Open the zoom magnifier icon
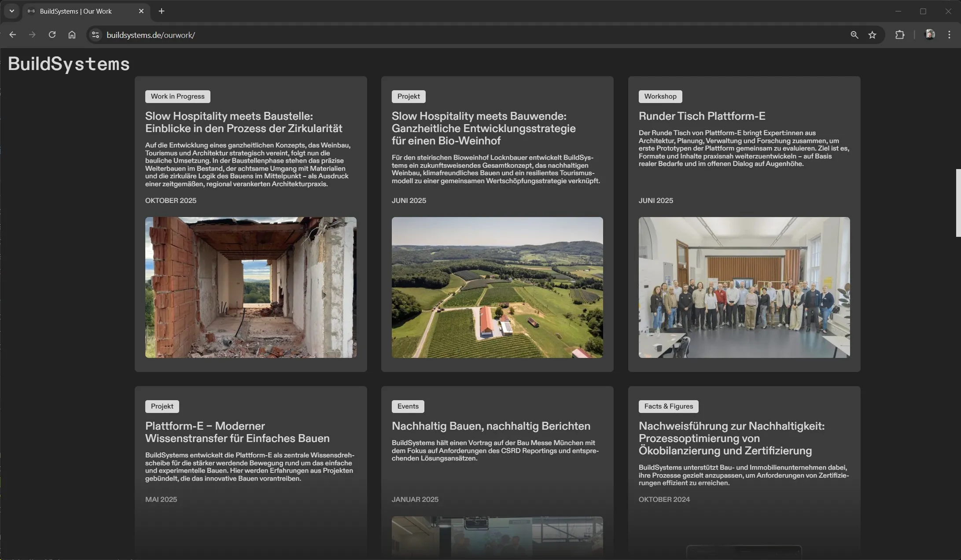961x560 pixels. [x=854, y=35]
